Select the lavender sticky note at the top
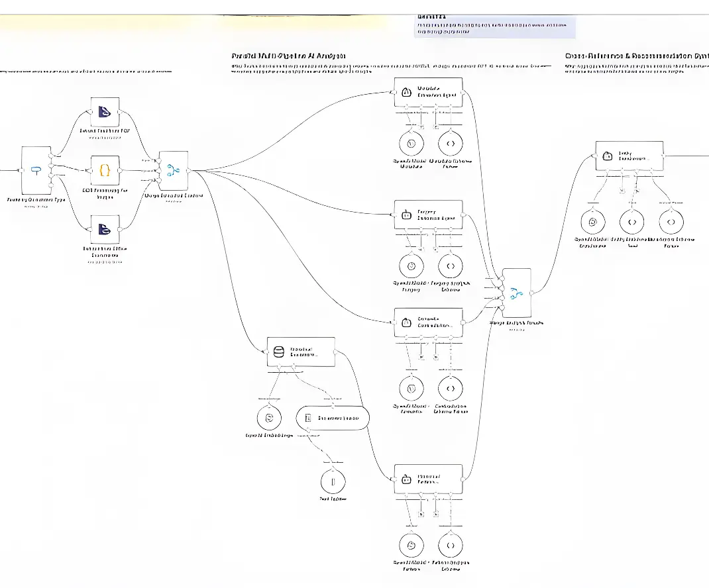 click(x=494, y=25)
